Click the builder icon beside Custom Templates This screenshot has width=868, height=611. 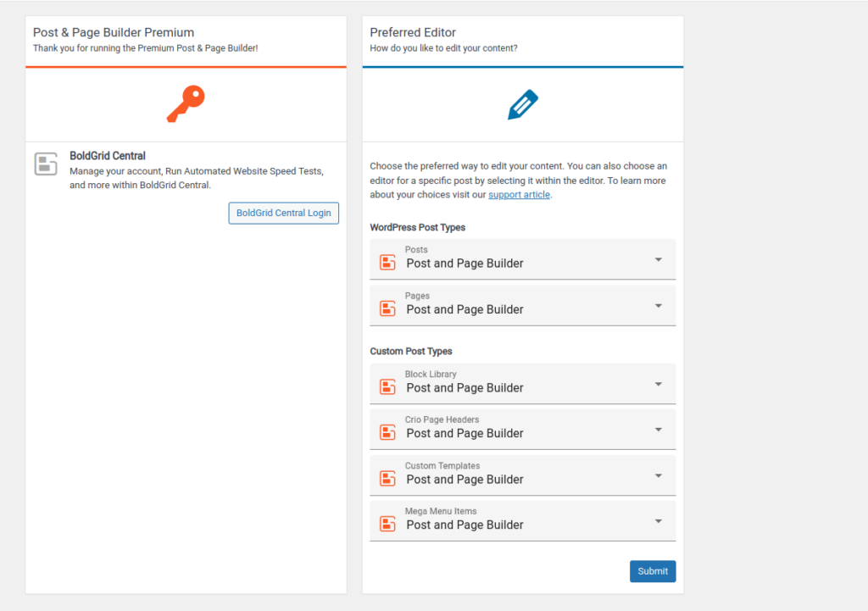point(387,479)
